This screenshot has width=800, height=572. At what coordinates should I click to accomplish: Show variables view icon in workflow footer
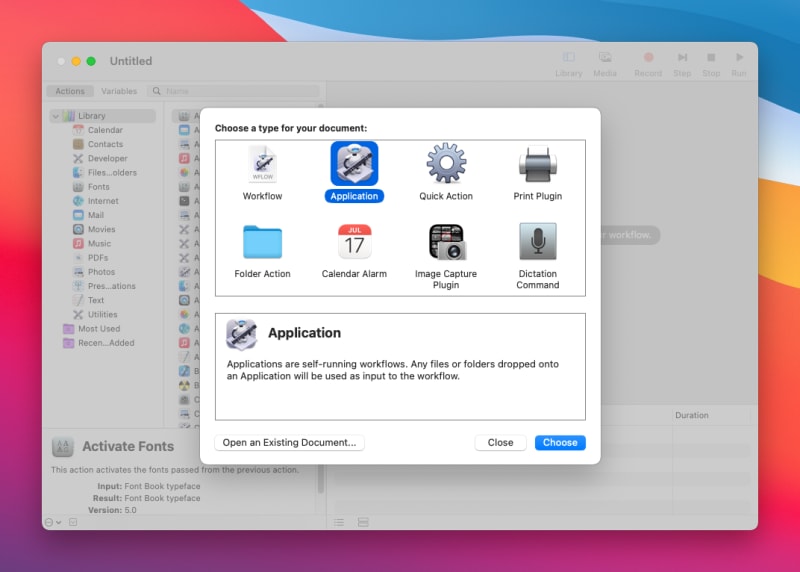click(x=363, y=522)
